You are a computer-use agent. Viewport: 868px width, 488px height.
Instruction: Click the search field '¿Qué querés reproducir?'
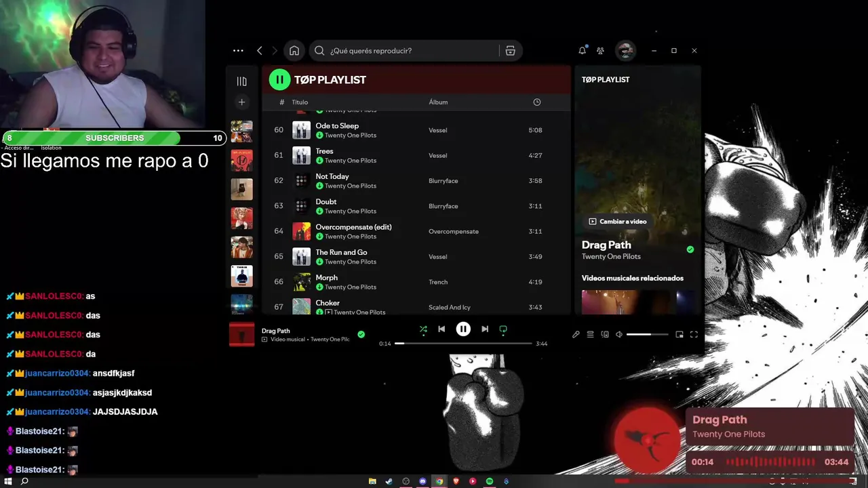click(405, 51)
